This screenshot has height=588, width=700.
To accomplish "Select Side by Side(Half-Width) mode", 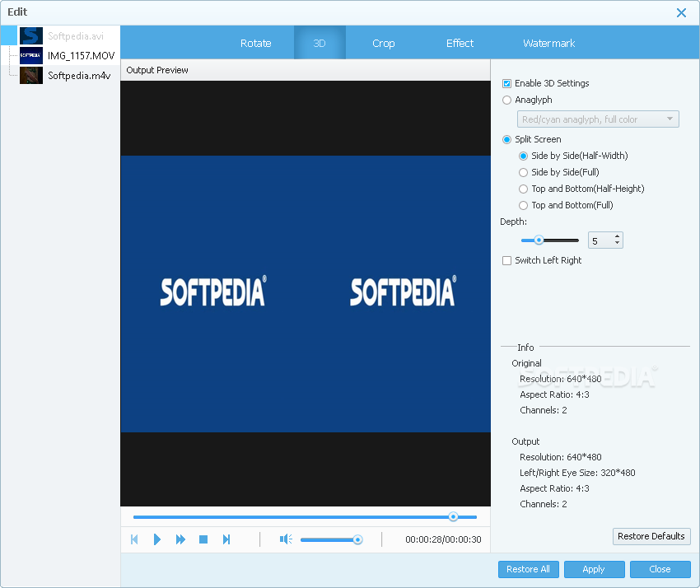I will (523, 156).
